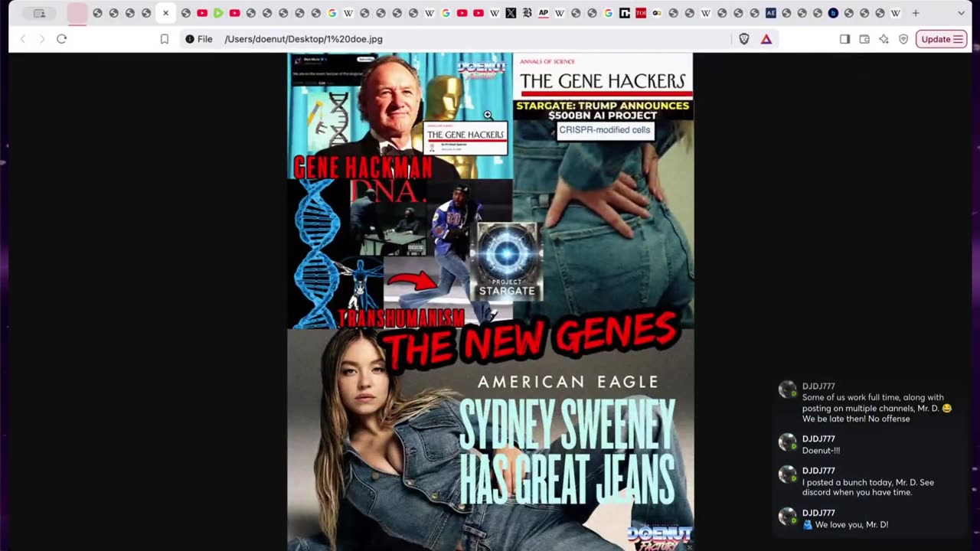Switch to the AE dark-blue tab
The height and width of the screenshot is (551, 980).
coord(771,13)
